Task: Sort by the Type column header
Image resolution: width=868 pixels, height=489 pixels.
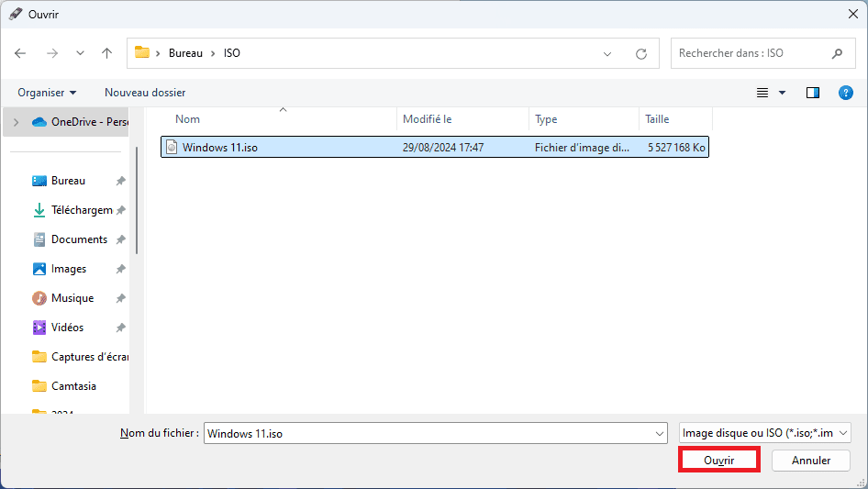Action: point(546,119)
